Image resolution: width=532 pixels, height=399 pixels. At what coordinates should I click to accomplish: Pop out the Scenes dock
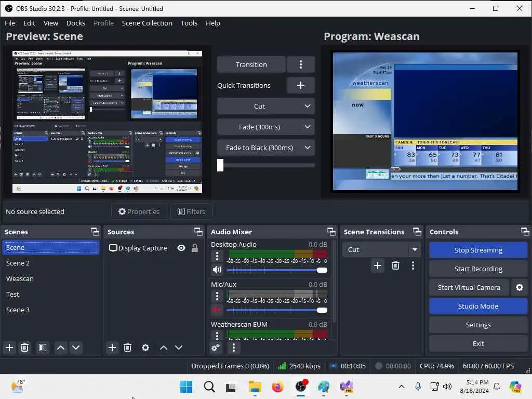tap(95, 232)
